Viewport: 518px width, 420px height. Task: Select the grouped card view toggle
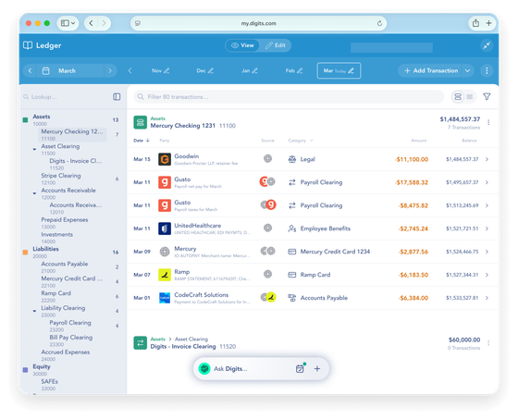pyautogui.click(x=458, y=96)
